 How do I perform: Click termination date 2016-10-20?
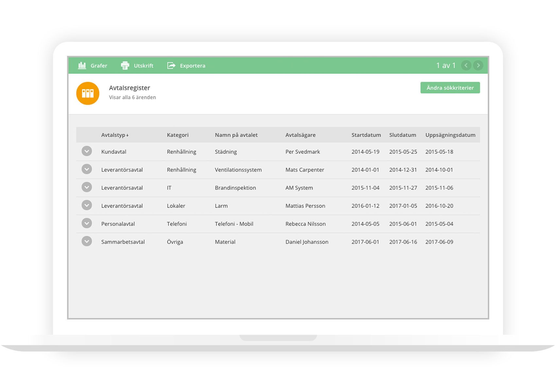[x=439, y=206]
